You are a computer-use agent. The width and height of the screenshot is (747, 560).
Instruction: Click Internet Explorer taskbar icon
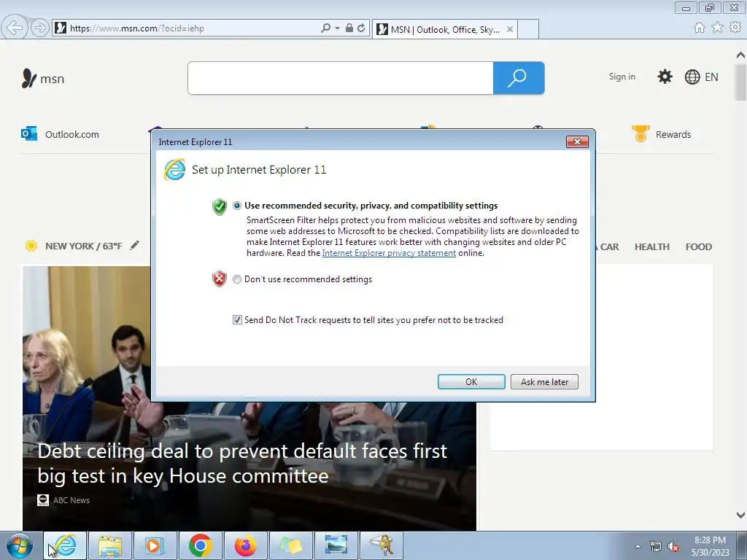[x=65, y=545]
